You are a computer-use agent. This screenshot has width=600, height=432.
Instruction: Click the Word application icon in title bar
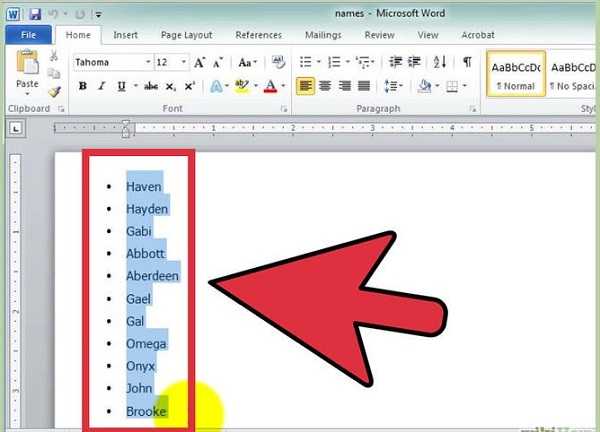click(13, 15)
